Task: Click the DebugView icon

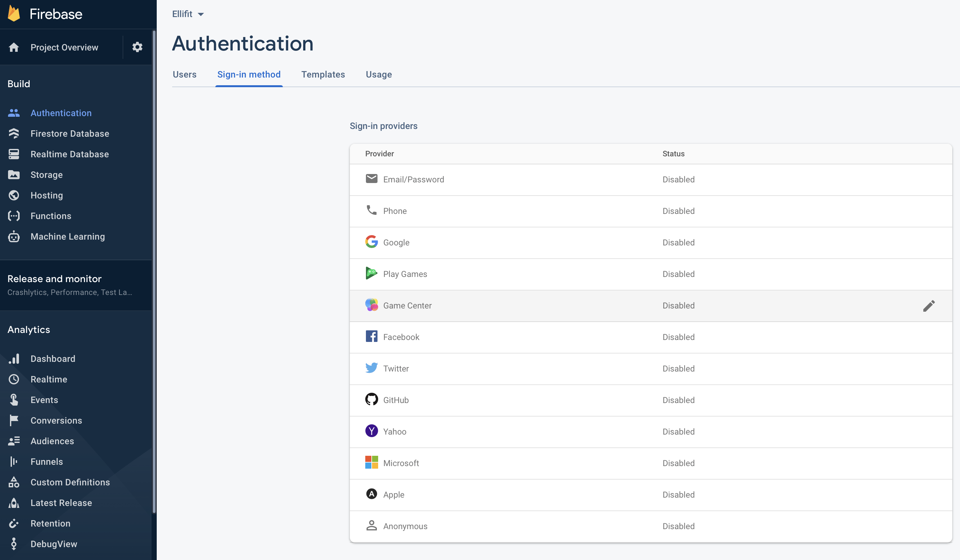Action: (x=14, y=544)
